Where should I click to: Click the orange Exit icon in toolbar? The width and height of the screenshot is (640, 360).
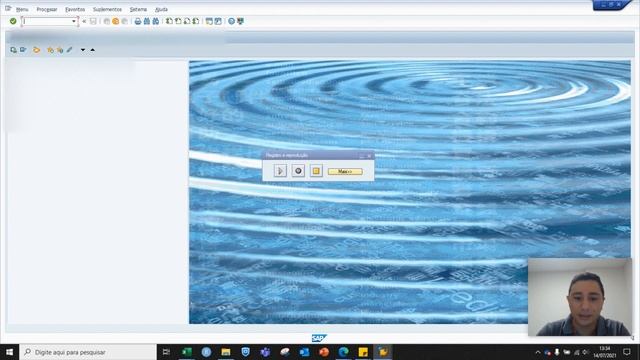(116, 21)
